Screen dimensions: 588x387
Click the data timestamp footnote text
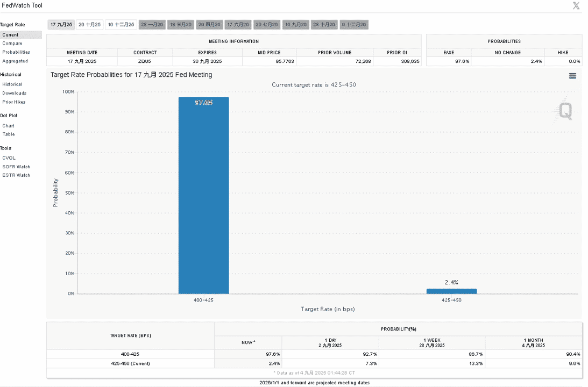click(314, 373)
